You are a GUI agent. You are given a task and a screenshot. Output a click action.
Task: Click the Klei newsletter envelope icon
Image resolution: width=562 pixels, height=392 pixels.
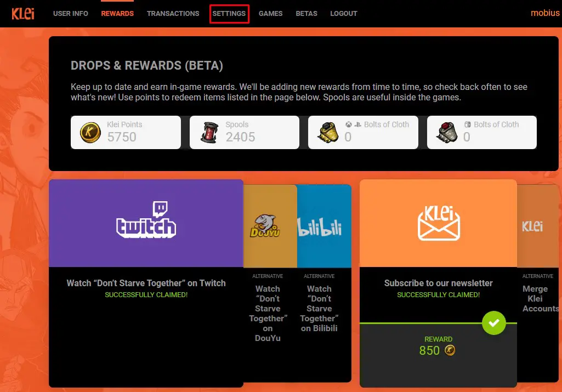pos(439,223)
